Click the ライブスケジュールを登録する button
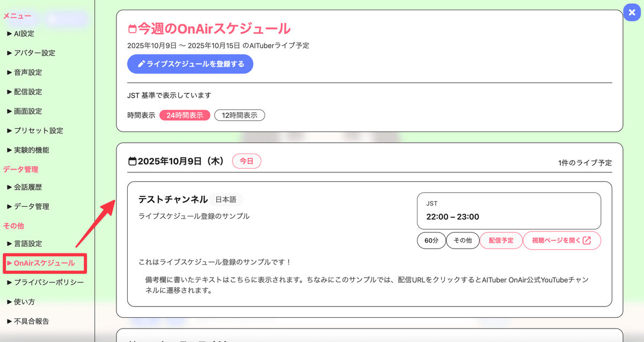The width and height of the screenshot is (644, 342). pos(190,63)
